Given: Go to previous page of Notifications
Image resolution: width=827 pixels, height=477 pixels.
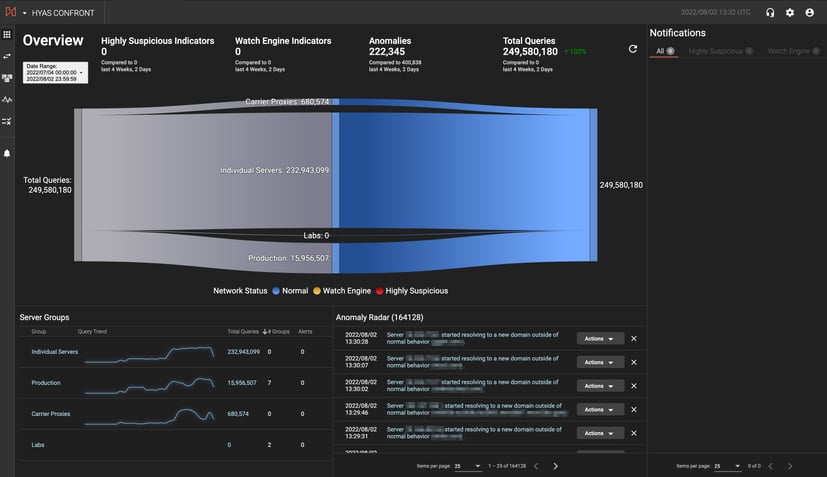Looking at the screenshot, I should coord(771,466).
